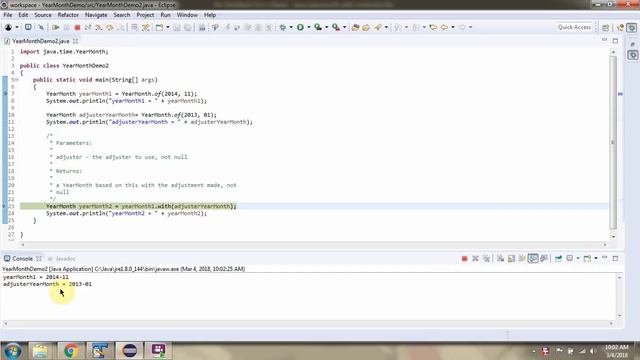Click the red Terminate button in main toolbar
640x360 pixels.
click(77, 27)
